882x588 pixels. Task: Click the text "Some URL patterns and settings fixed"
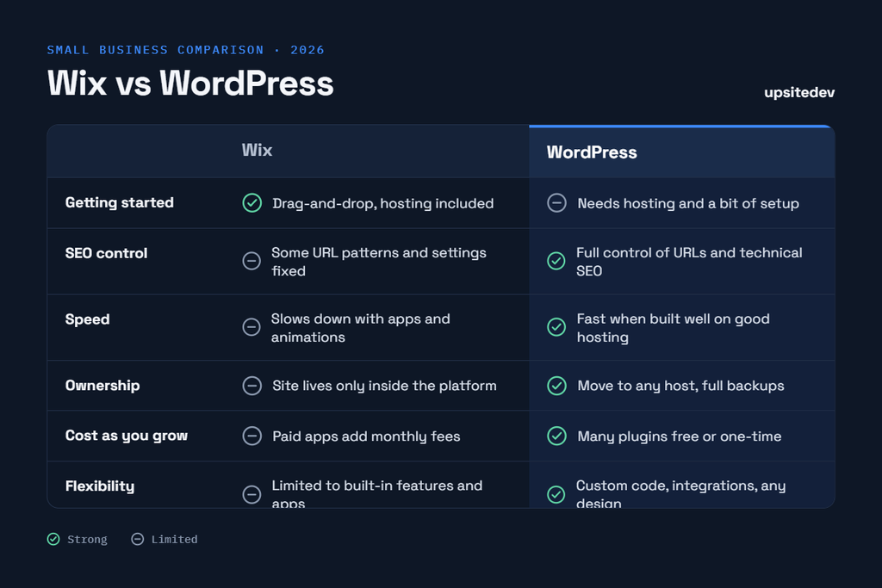pos(379,262)
